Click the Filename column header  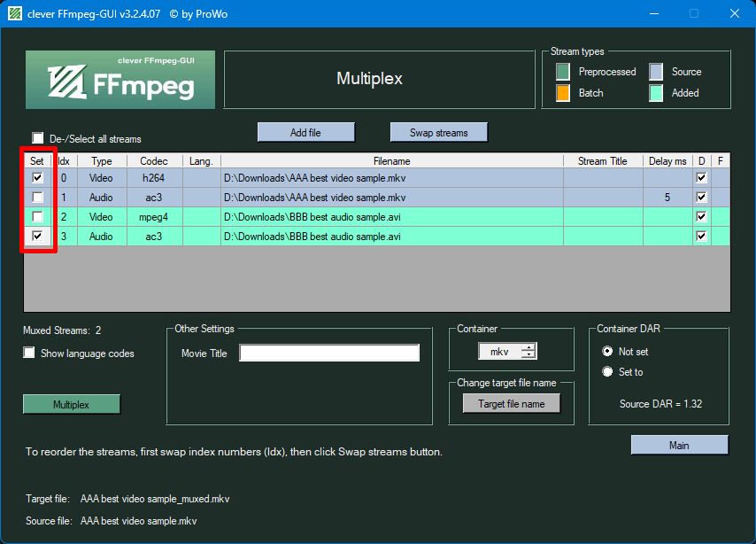click(x=392, y=160)
